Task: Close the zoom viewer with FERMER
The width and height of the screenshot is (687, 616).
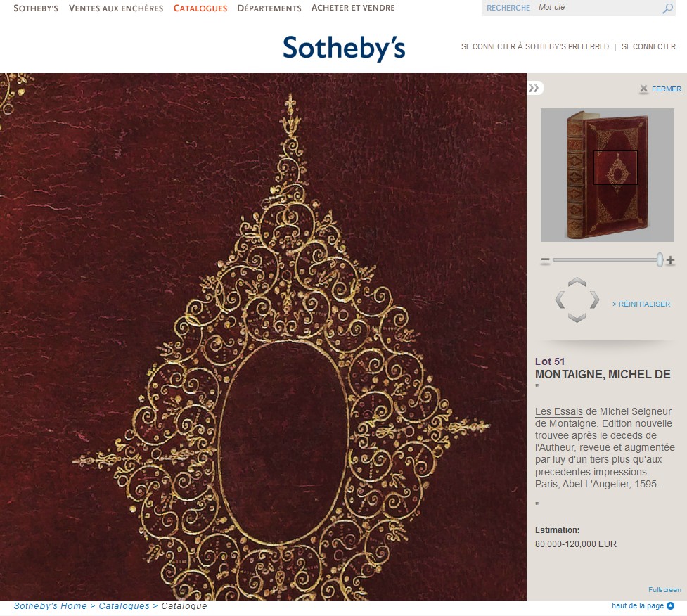Action: pos(660,89)
